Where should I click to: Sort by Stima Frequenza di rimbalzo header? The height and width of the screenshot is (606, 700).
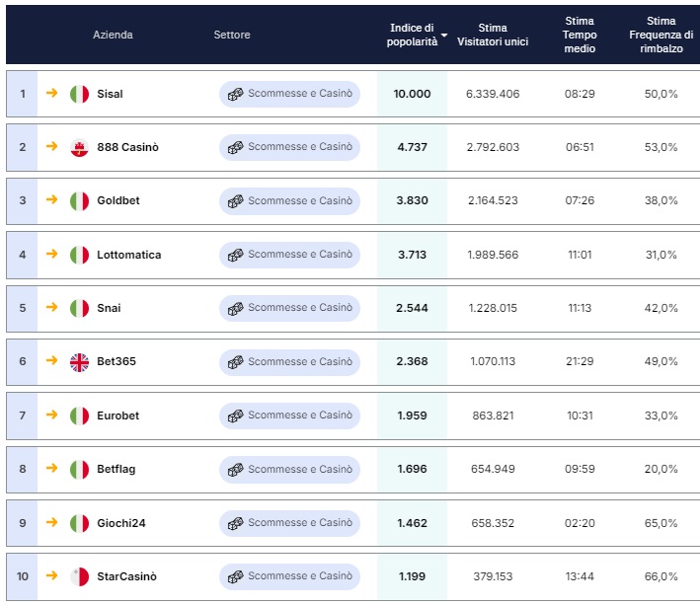(x=661, y=35)
